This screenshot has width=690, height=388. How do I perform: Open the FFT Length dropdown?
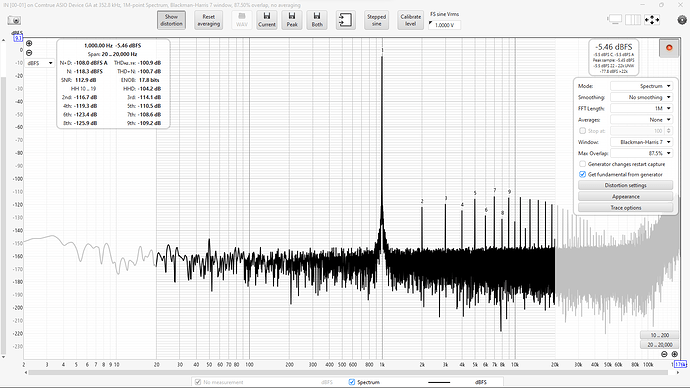tap(641, 108)
